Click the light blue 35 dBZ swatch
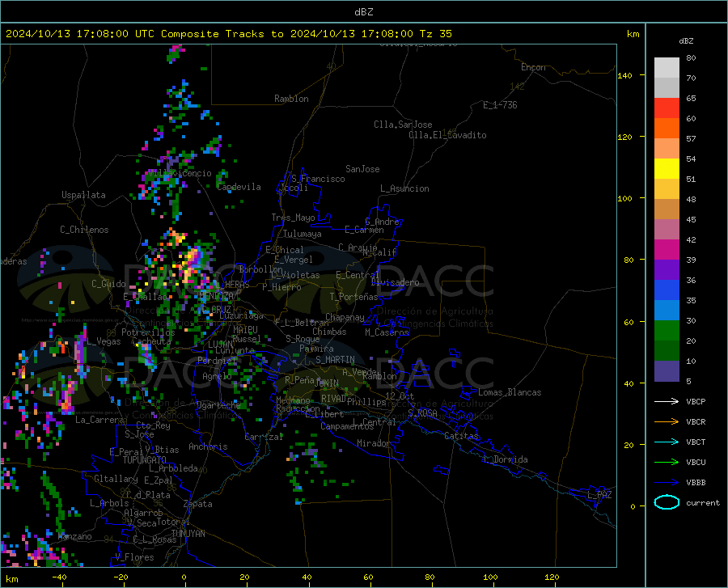Screen dimensions: 728x588 pyautogui.click(x=667, y=310)
